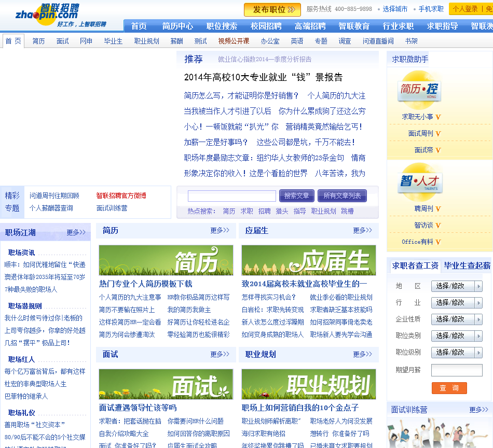Open the 就业信心指数2014一季度分析报告 link
Screen dimensions: 493x448
point(265,60)
